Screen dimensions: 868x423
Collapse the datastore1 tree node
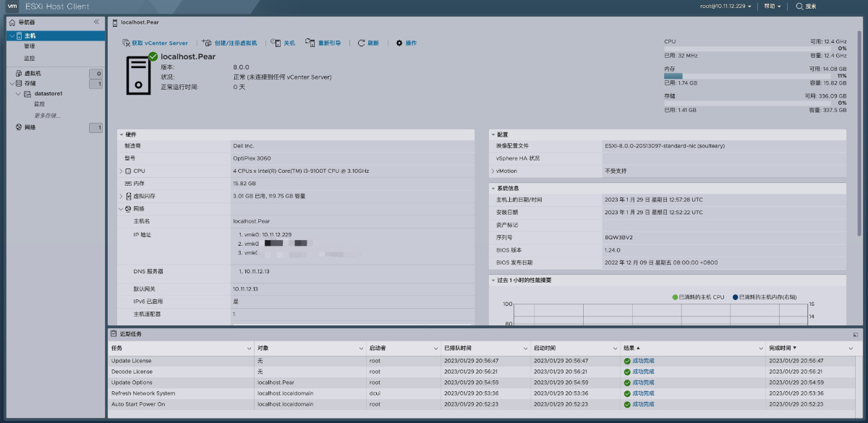20,94
